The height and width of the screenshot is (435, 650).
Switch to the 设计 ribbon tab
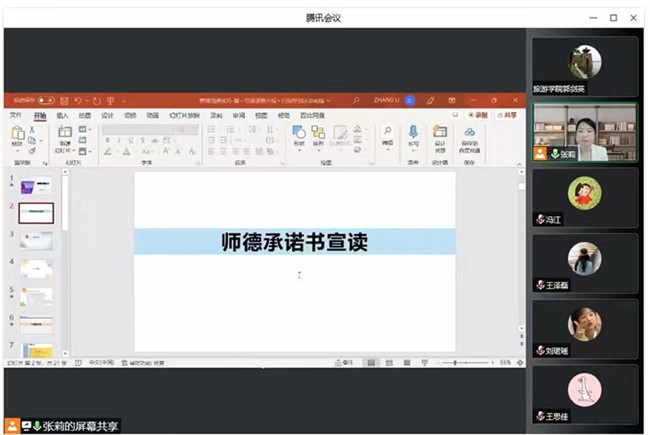pos(107,116)
